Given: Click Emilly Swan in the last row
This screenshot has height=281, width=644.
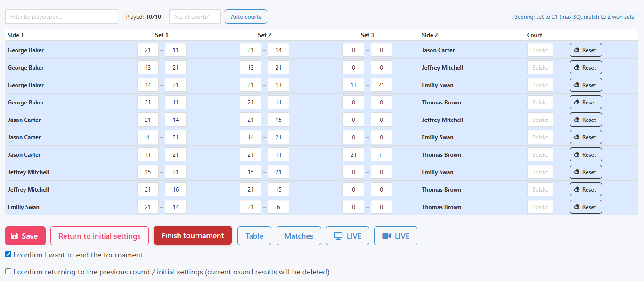Looking at the screenshot, I should [x=24, y=207].
